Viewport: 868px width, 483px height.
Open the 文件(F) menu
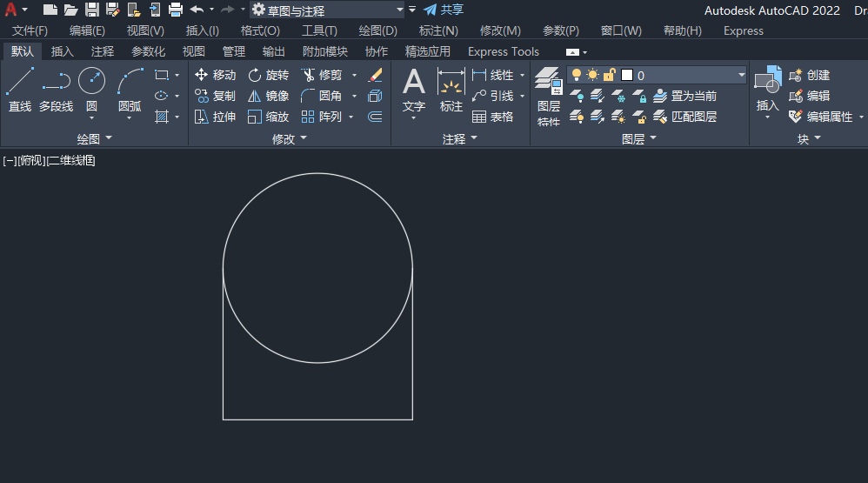pos(30,30)
